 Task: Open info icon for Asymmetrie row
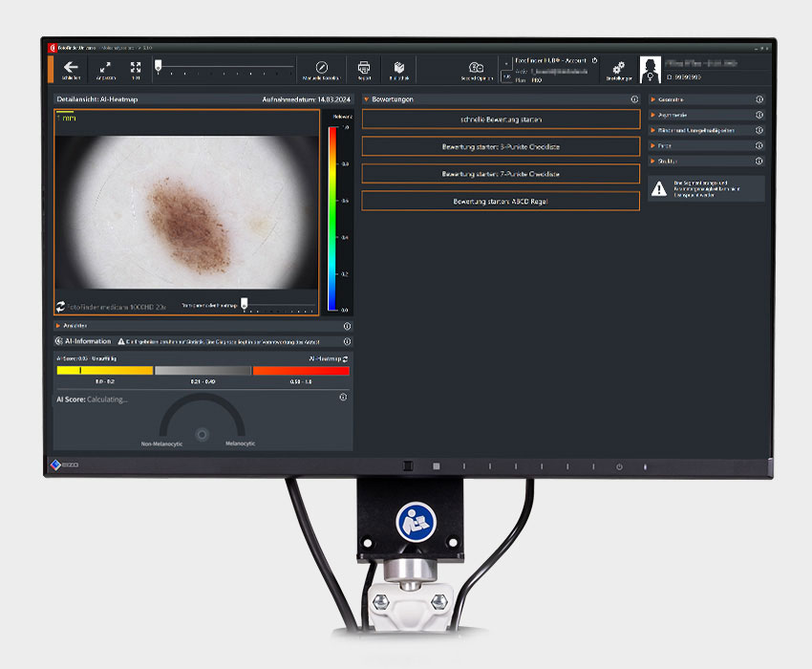[x=759, y=115]
